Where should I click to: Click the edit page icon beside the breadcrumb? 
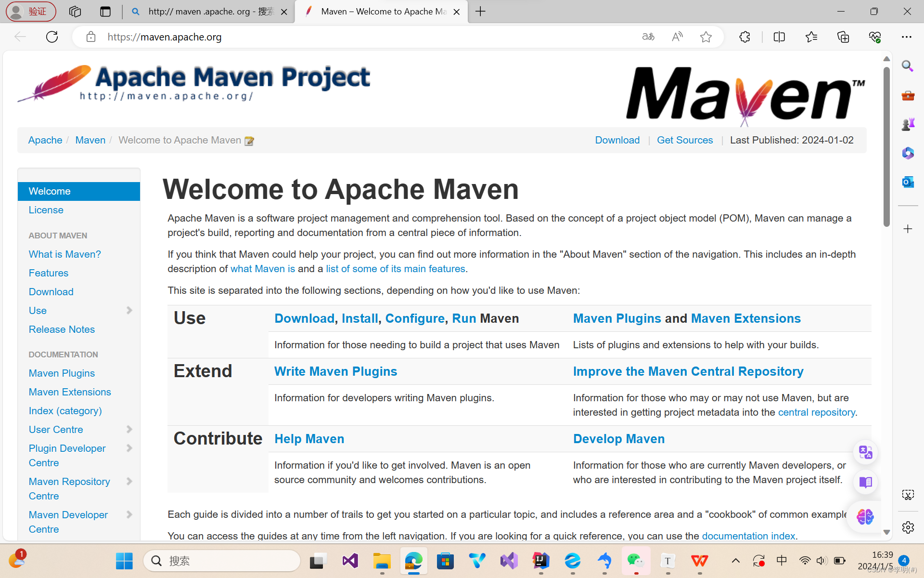249,141
